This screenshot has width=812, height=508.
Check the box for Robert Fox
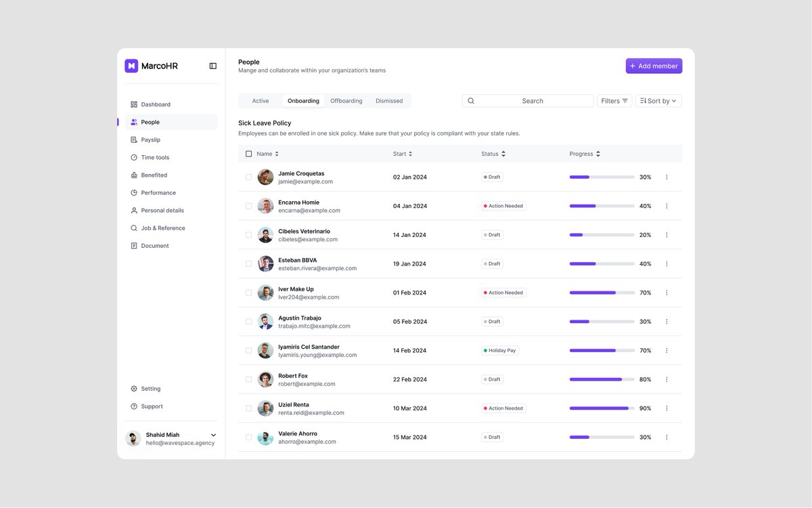[x=248, y=379]
